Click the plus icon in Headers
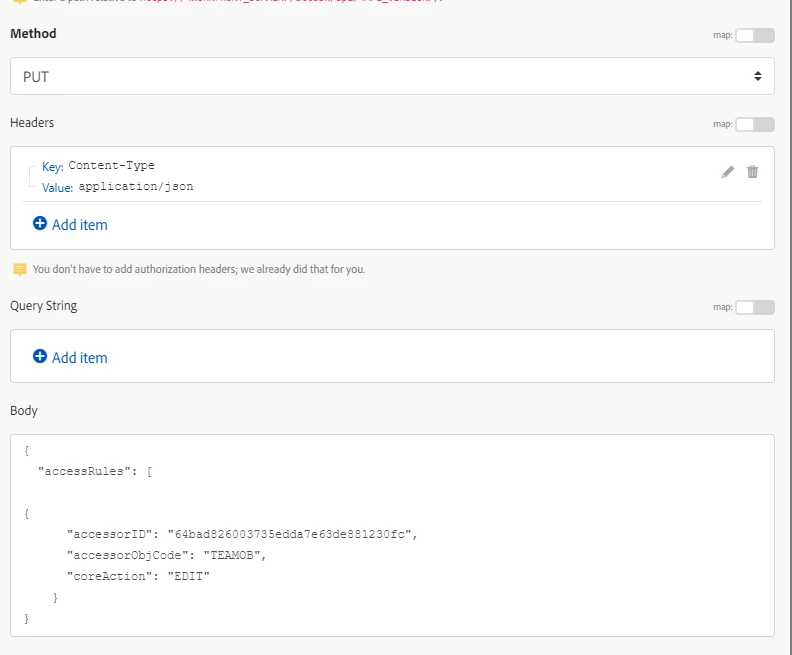 40,224
